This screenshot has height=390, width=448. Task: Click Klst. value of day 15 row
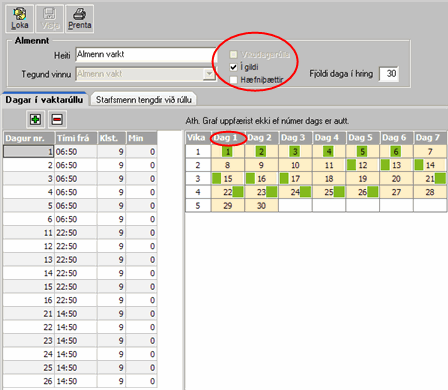tap(112, 287)
